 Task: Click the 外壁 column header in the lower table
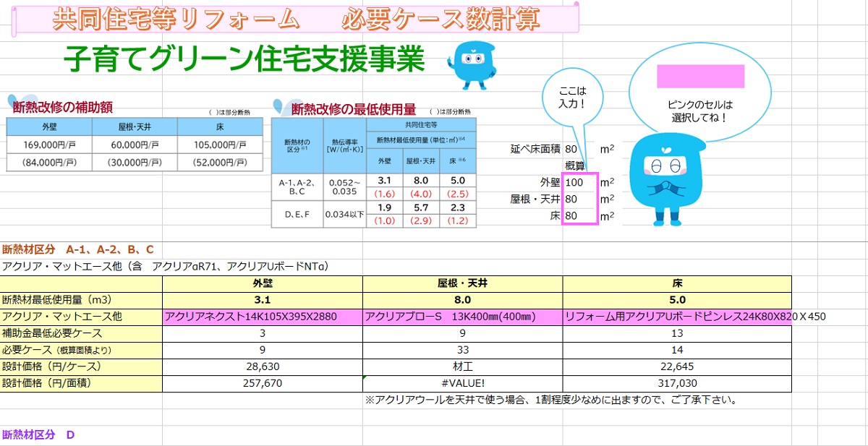click(x=262, y=283)
